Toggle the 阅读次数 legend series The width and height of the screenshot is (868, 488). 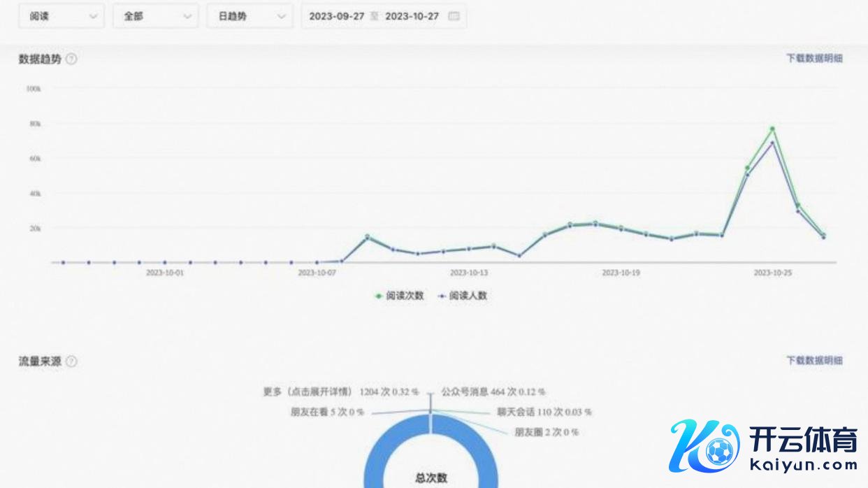pos(400,296)
